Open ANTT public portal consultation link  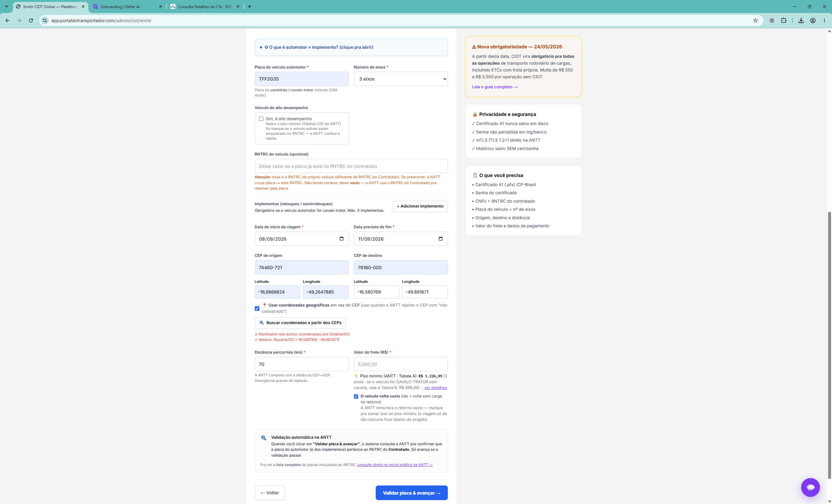coord(395,464)
